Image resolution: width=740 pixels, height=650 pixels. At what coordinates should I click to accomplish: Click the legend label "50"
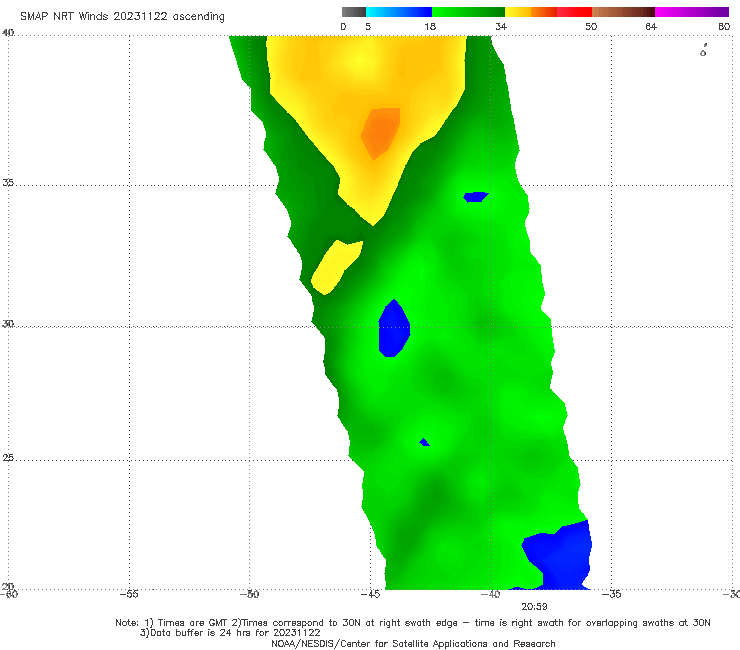click(591, 26)
